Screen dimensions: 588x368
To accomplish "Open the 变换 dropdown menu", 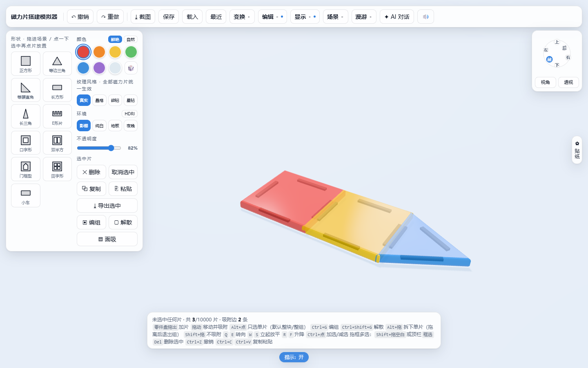I will click(x=242, y=17).
